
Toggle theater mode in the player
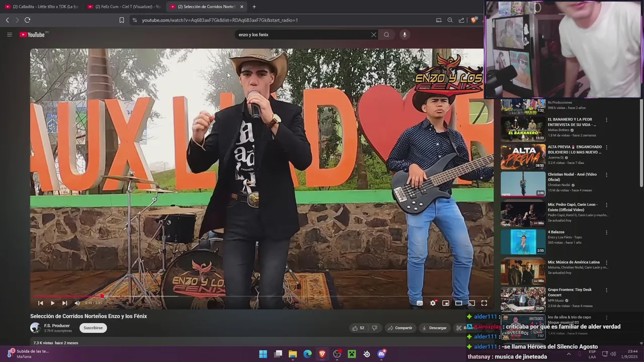(458, 303)
